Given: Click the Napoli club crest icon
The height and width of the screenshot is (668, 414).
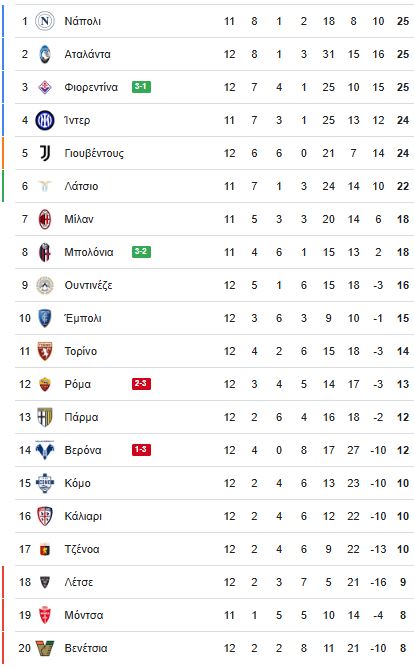Looking at the screenshot, I should pyautogui.click(x=45, y=21).
